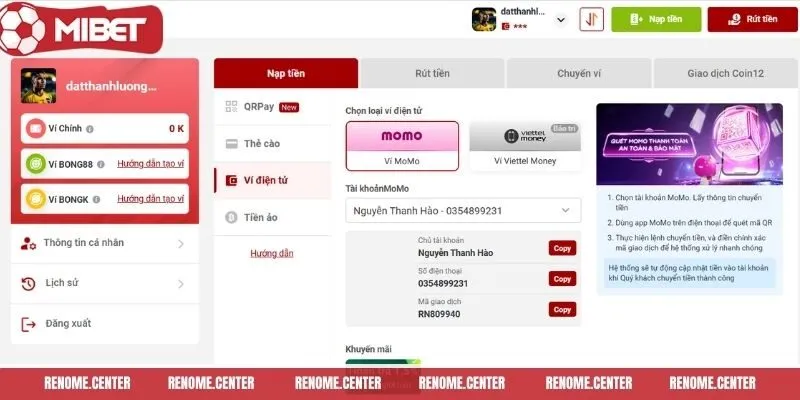The image size is (800, 400).
Task: Click the Đăng xuất logout icon
Action: [x=28, y=324]
